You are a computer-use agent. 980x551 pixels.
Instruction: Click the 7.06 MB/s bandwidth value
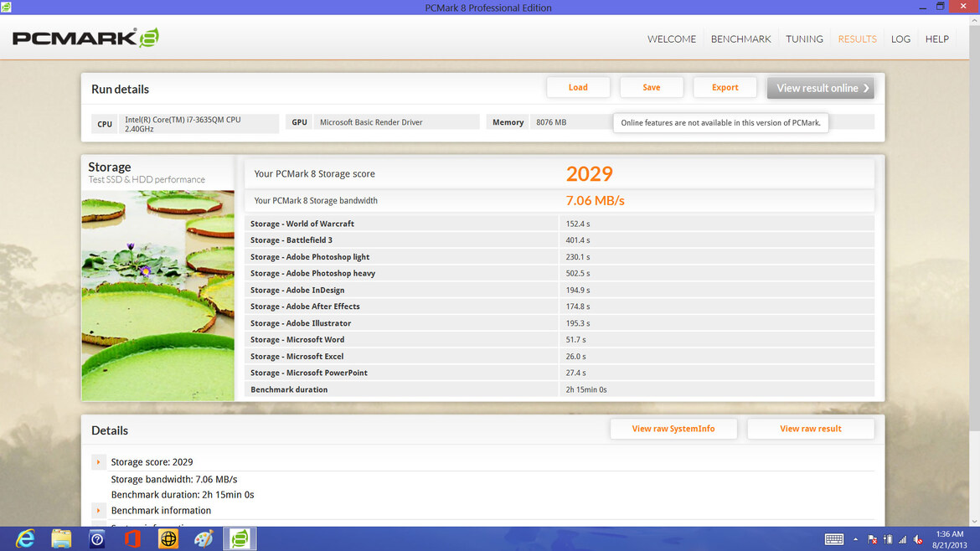[x=595, y=200]
